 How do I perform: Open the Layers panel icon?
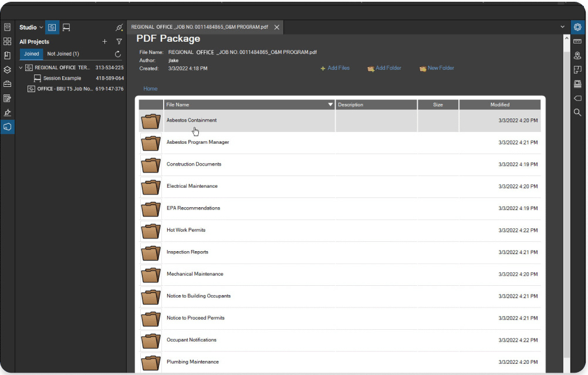(7, 70)
